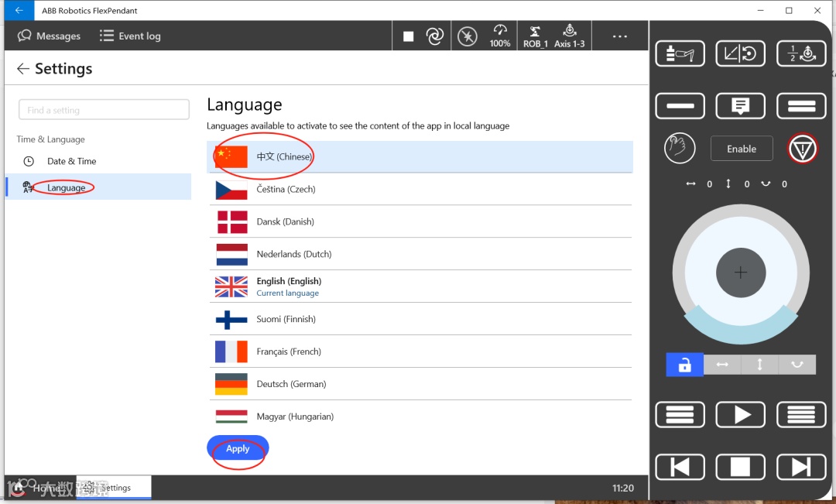Select Dansk (Danish) language
This screenshot has width=836, height=504.
click(420, 222)
